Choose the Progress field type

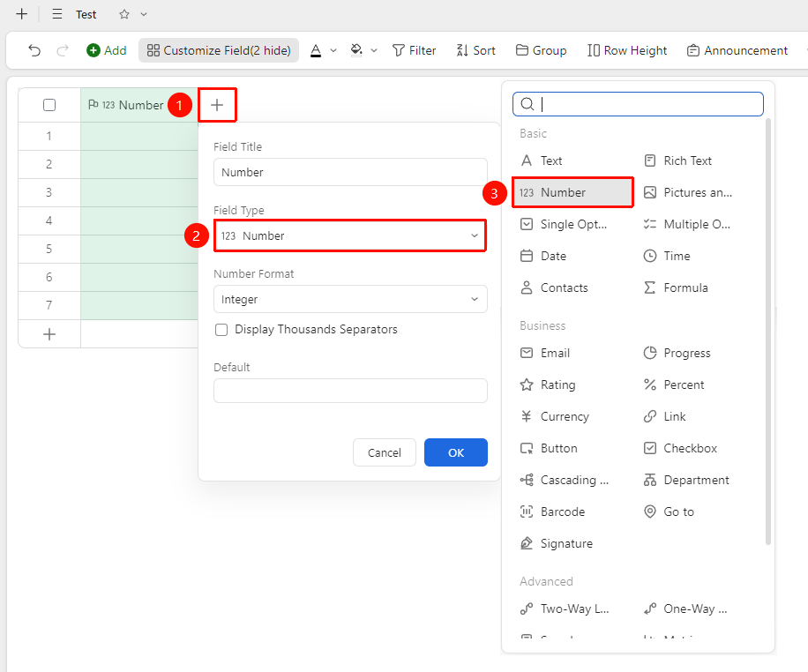coord(677,353)
